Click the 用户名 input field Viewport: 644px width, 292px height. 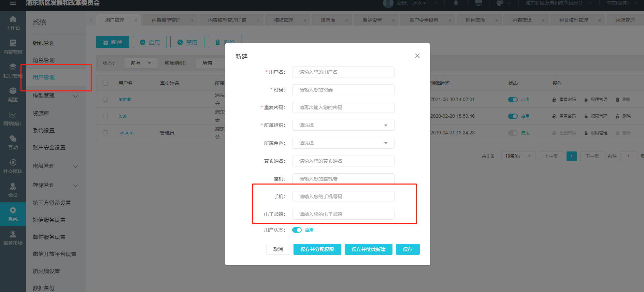(x=343, y=72)
